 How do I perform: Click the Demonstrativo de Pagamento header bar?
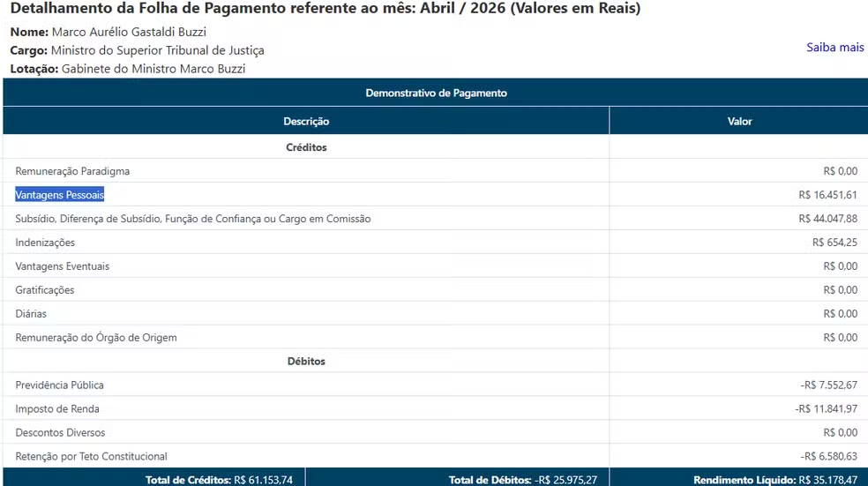click(436, 93)
